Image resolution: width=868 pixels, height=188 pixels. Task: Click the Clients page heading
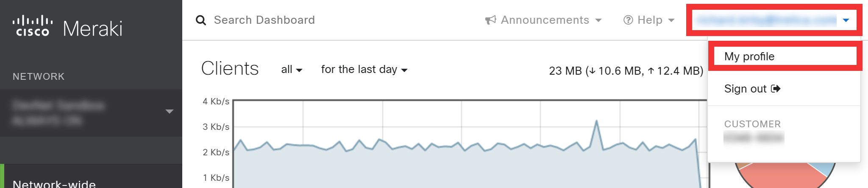point(230,68)
